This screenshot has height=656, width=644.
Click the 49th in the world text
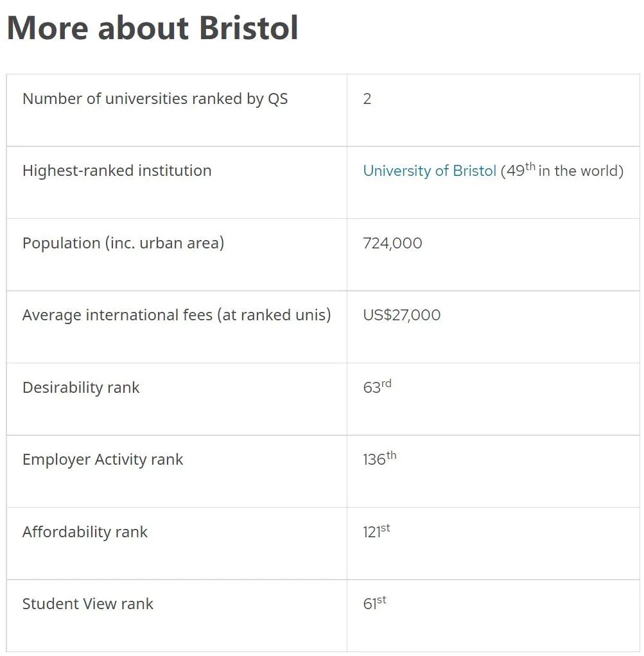coord(562,170)
